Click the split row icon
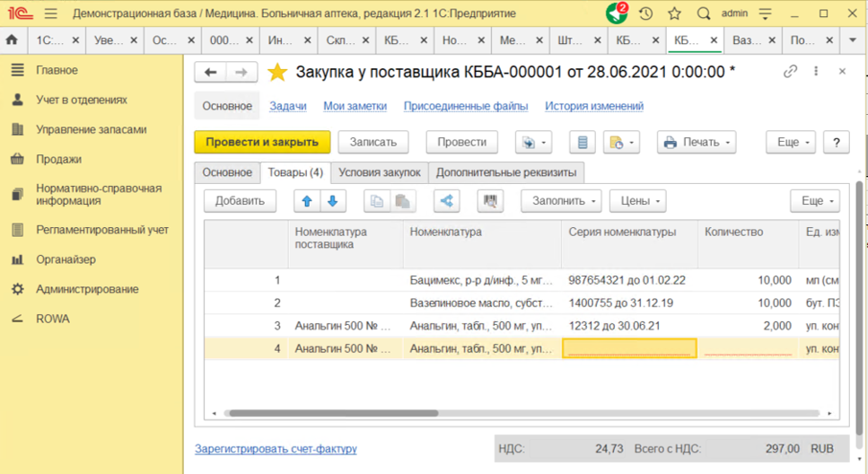This screenshot has height=474, width=868. click(x=446, y=201)
